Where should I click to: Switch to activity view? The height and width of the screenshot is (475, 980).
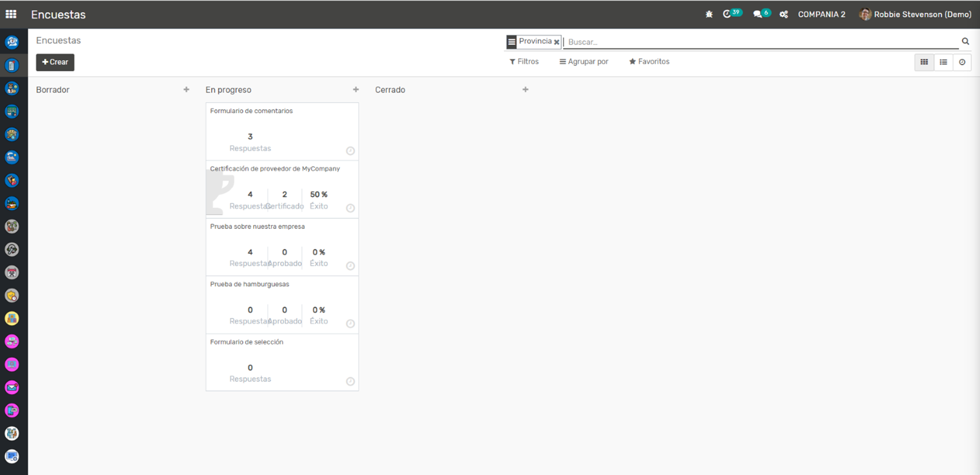962,62
